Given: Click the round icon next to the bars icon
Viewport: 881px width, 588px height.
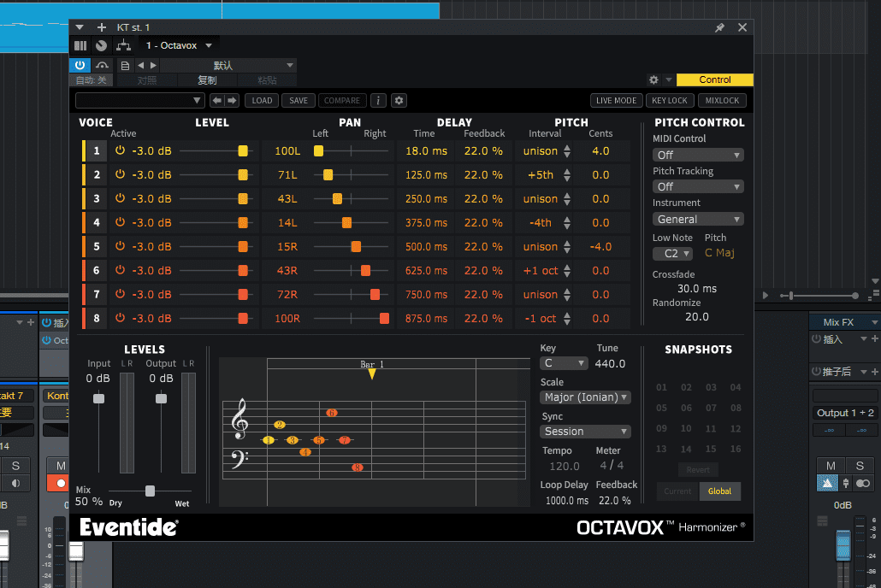Looking at the screenshot, I should (x=101, y=45).
